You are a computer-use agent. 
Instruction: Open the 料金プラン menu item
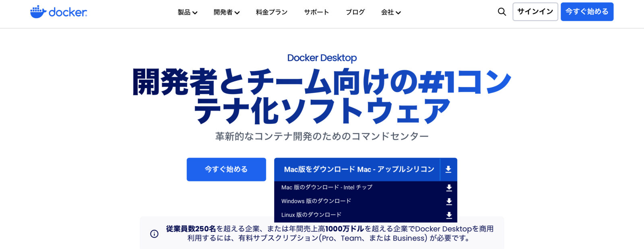(272, 12)
